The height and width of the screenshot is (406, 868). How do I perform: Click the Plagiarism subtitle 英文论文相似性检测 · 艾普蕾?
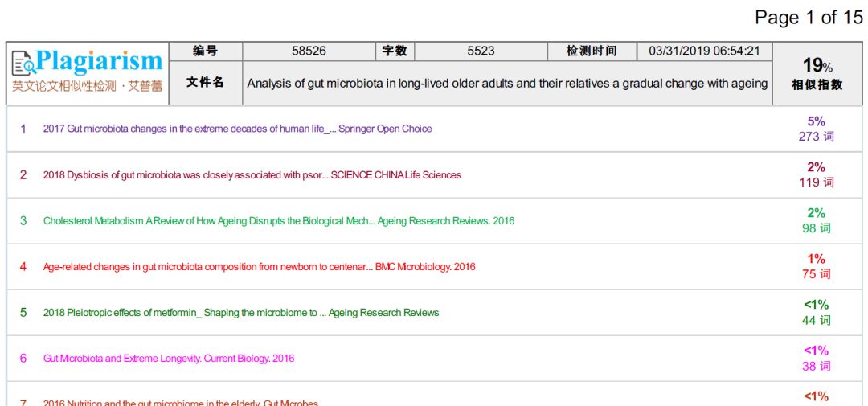(88, 87)
